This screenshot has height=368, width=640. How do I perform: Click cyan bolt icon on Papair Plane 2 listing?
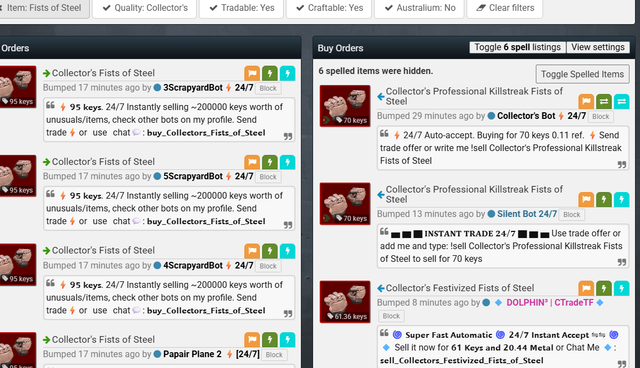point(287,339)
